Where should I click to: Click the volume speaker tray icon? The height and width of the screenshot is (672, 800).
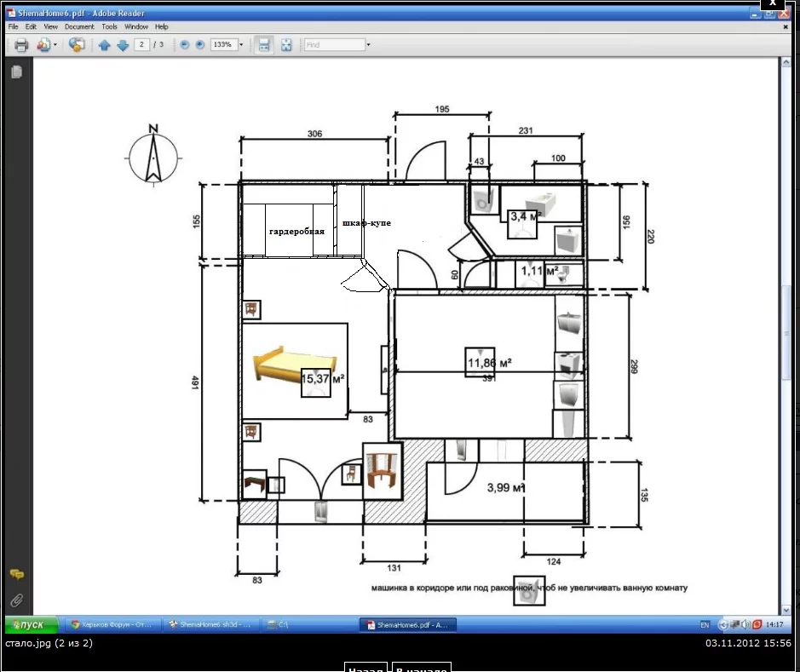(745, 624)
